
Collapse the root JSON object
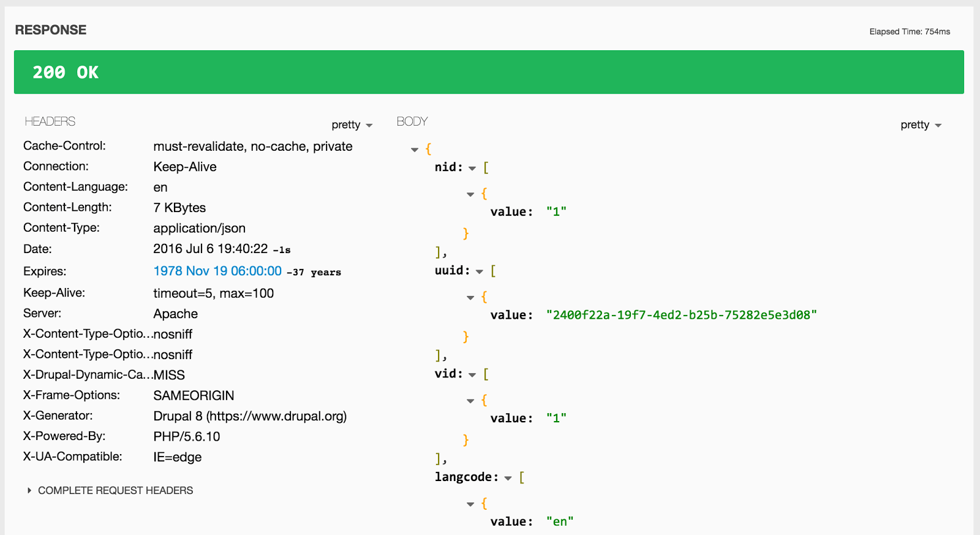(x=415, y=150)
